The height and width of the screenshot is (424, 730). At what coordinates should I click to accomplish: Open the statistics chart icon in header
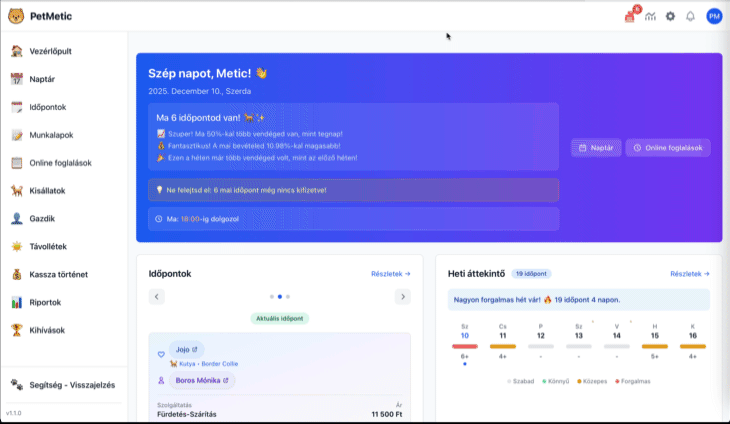point(650,16)
